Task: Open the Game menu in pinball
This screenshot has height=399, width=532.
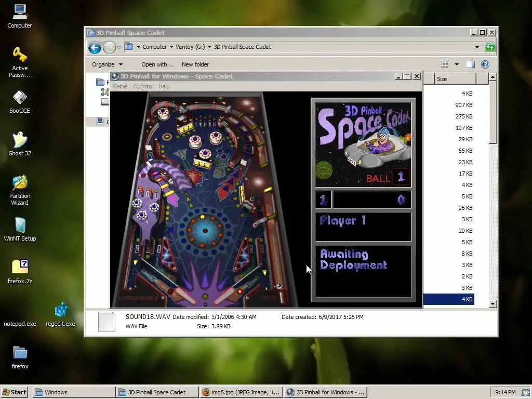Action: (120, 87)
